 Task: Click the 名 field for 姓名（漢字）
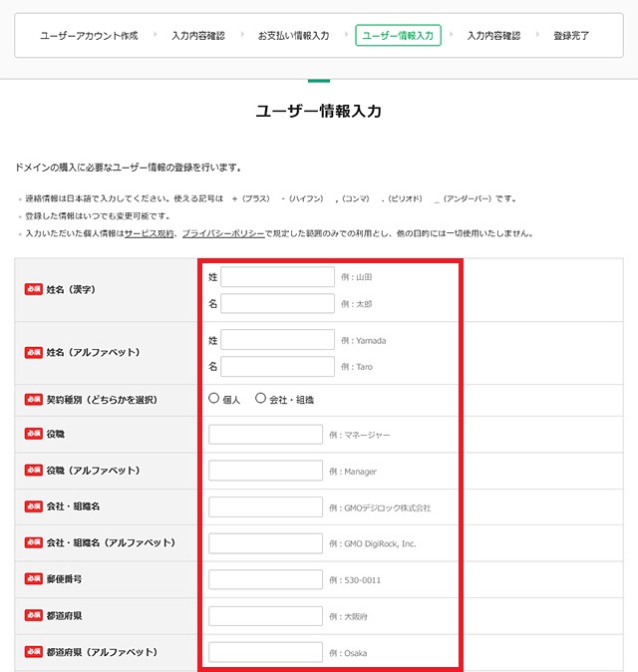pos(278,303)
